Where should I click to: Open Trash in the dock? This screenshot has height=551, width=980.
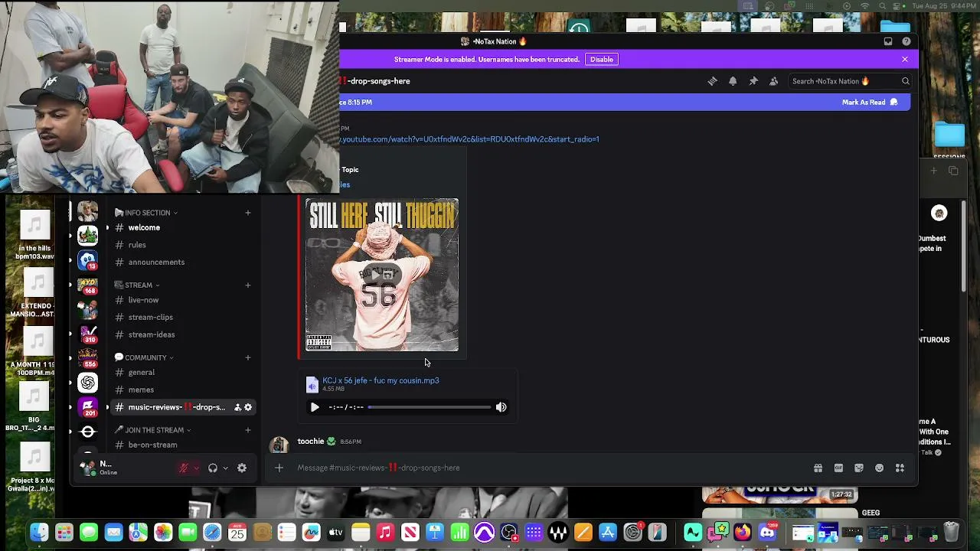click(x=951, y=532)
